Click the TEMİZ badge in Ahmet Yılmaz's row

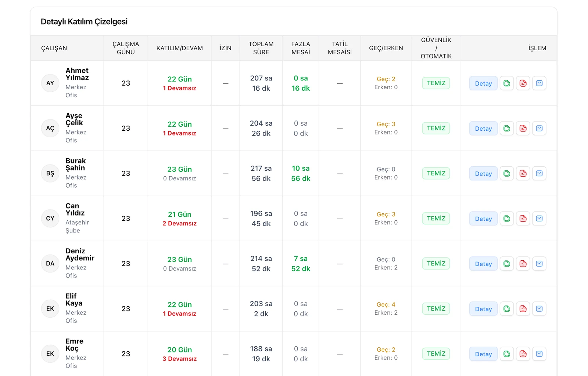(x=436, y=83)
